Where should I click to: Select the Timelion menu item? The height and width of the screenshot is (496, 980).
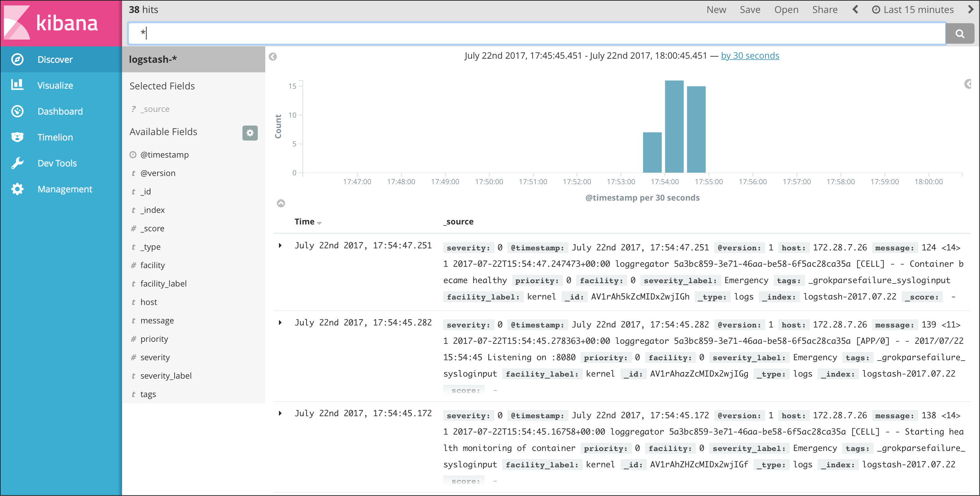(61, 137)
